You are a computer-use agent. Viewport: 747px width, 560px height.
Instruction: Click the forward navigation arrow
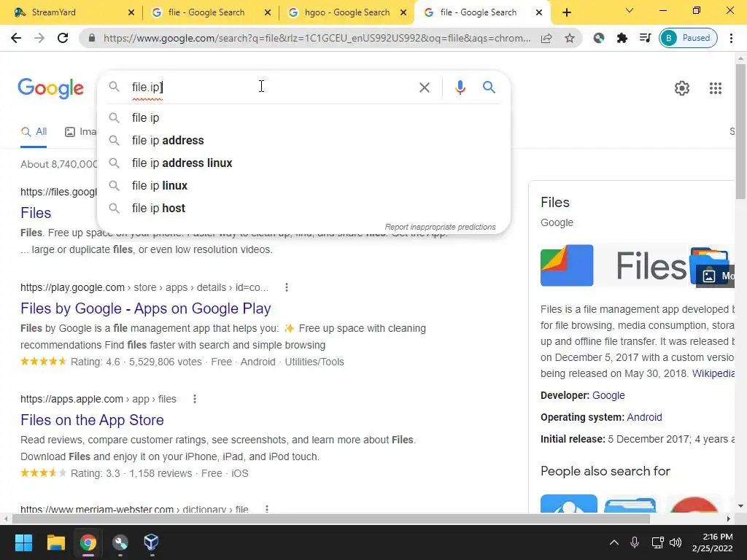click(39, 38)
